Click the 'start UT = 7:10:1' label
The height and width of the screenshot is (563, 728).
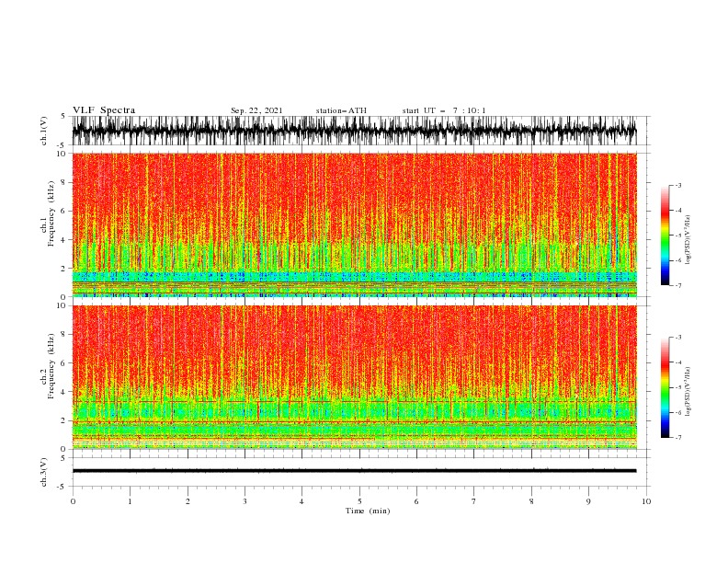pos(444,110)
